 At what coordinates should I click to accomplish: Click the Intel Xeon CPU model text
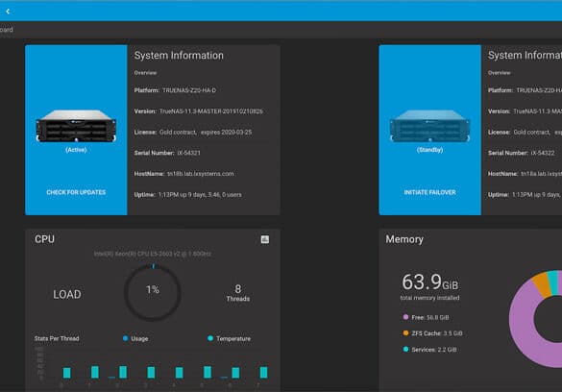[x=153, y=254]
